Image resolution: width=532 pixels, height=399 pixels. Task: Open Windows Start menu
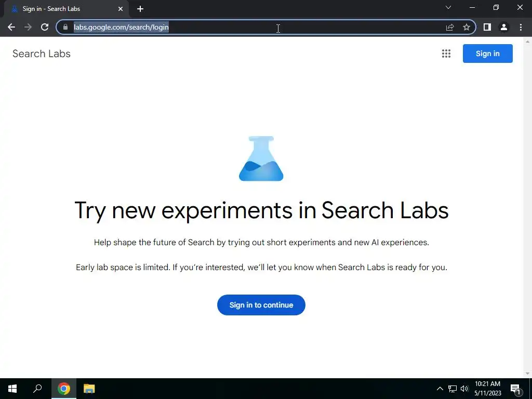12,389
